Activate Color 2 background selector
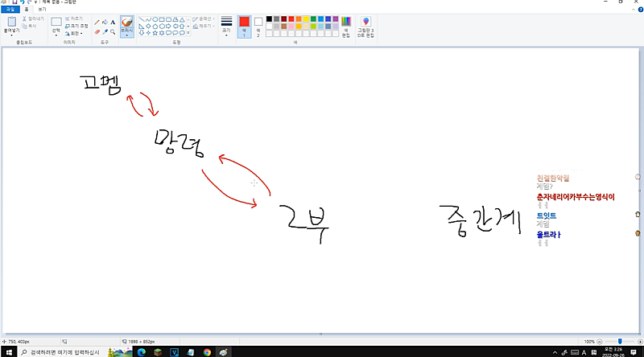The width and height of the screenshot is (644, 357). 258,27
